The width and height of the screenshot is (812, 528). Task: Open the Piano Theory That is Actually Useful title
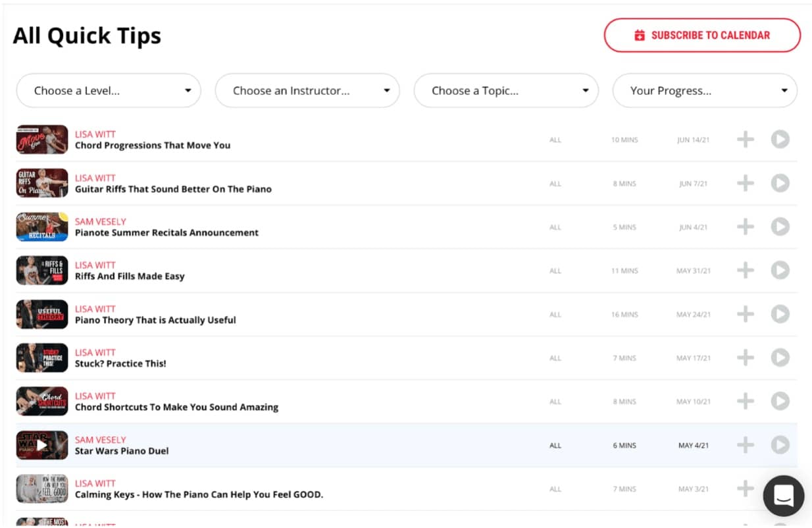coord(155,320)
